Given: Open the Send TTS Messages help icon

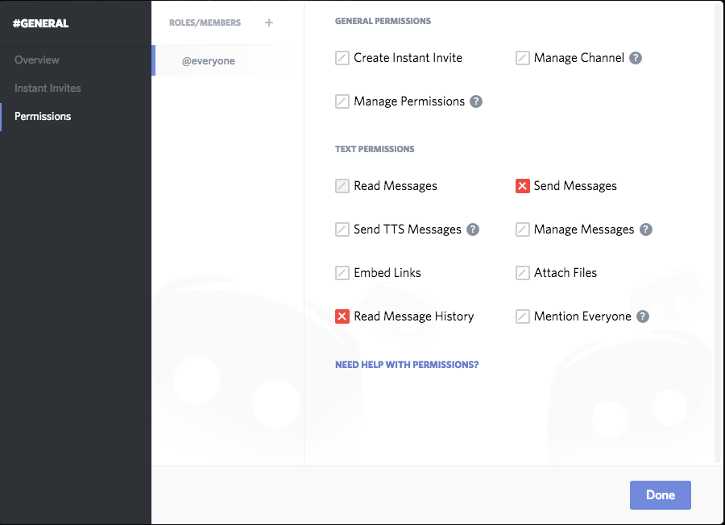Looking at the screenshot, I should (473, 229).
